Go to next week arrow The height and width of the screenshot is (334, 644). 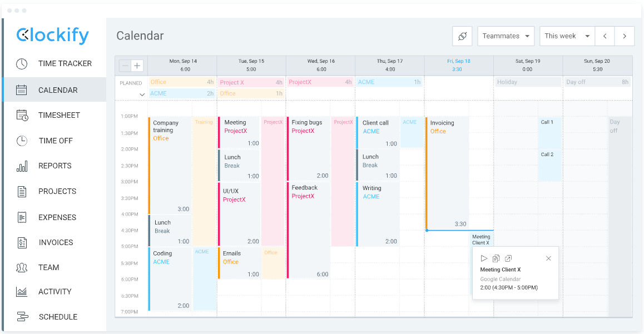(625, 36)
